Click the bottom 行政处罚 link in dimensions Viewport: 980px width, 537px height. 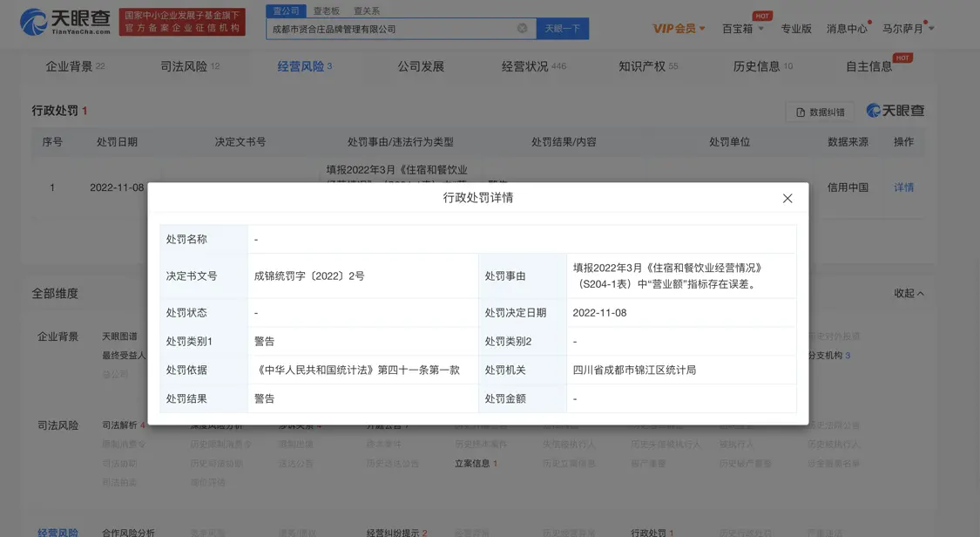click(x=652, y=533)
